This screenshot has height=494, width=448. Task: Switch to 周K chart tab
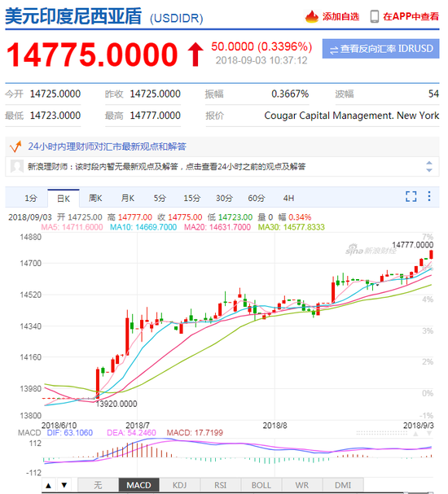pos(95,198)
